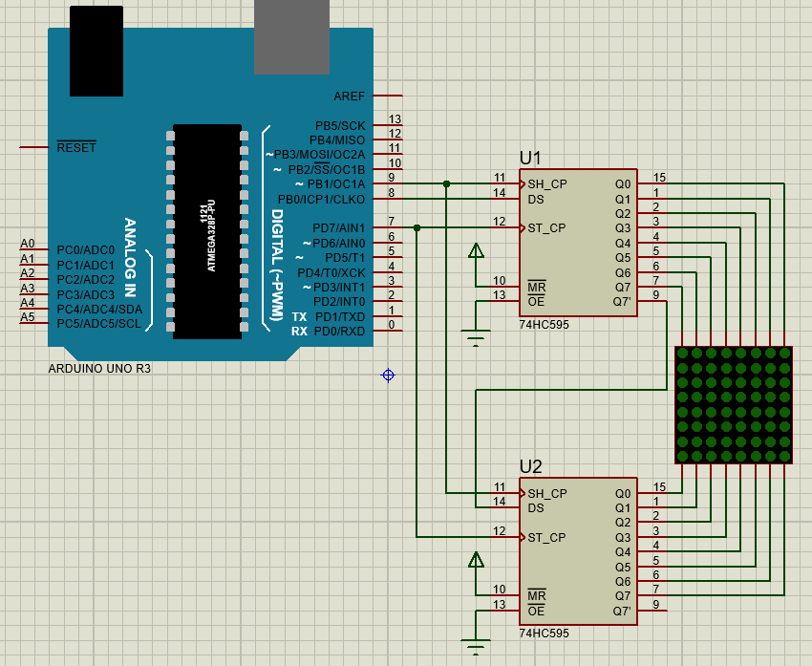This screenshot has height=666, width=812.
Task: Click the A0 analog pin label
Action: click(x=27, y=245)
